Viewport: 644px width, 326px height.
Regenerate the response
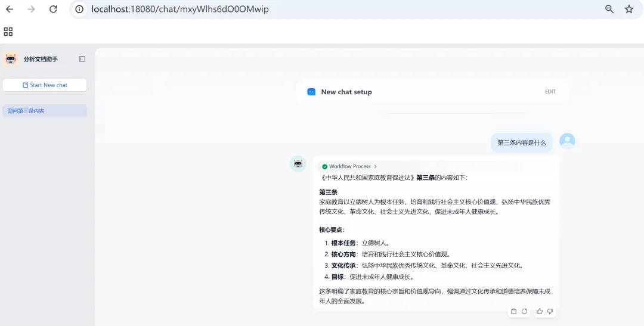525,311
